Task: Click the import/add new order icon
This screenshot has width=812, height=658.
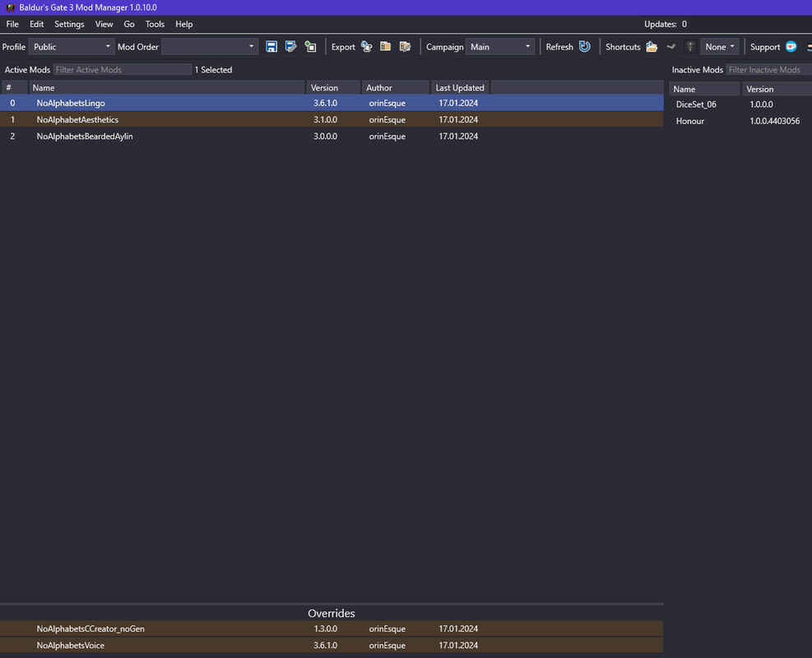Action: [311, 47]
